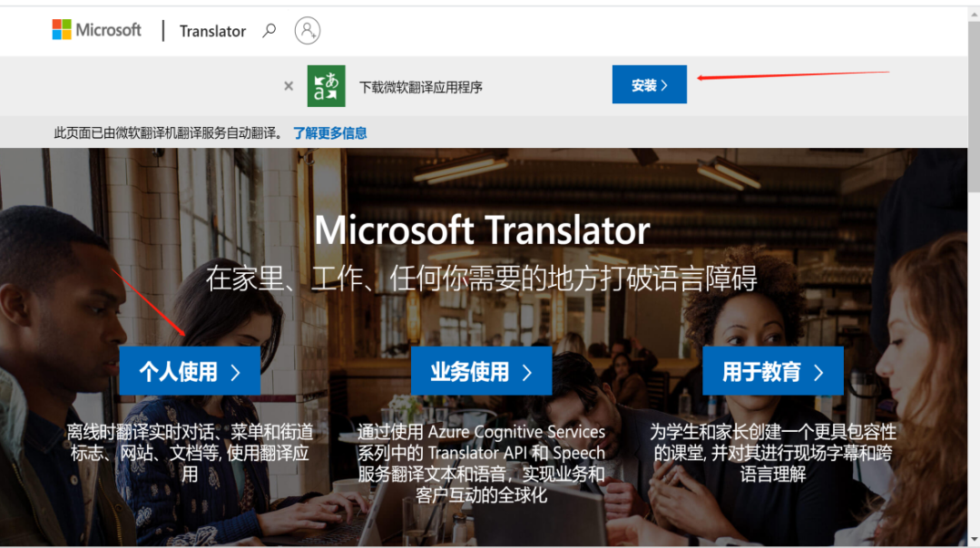
Task: Open the Translator home link
Action: (x=212, y=31)
